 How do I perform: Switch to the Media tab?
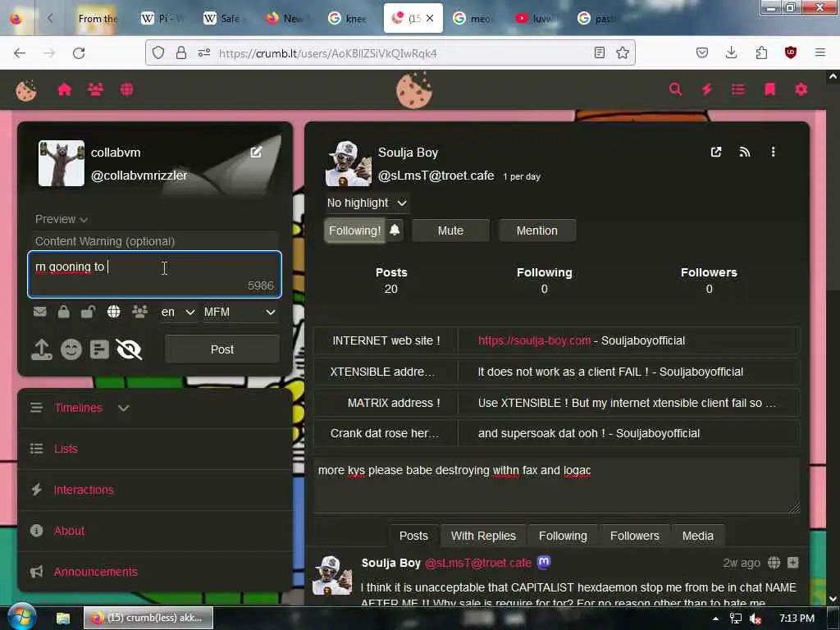(697, 536)
